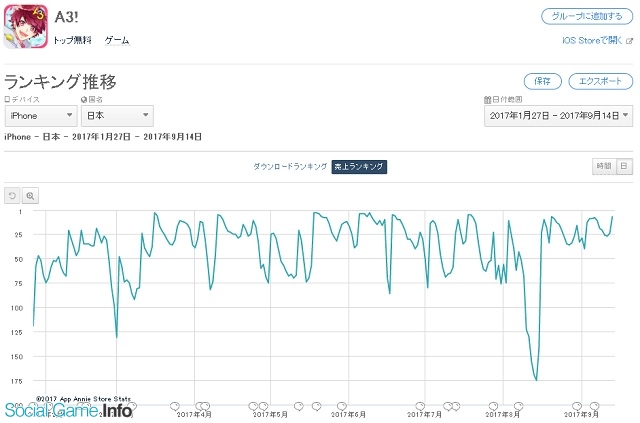
Task: Click the magnifier zoom icon above chart
Action: 30,195
